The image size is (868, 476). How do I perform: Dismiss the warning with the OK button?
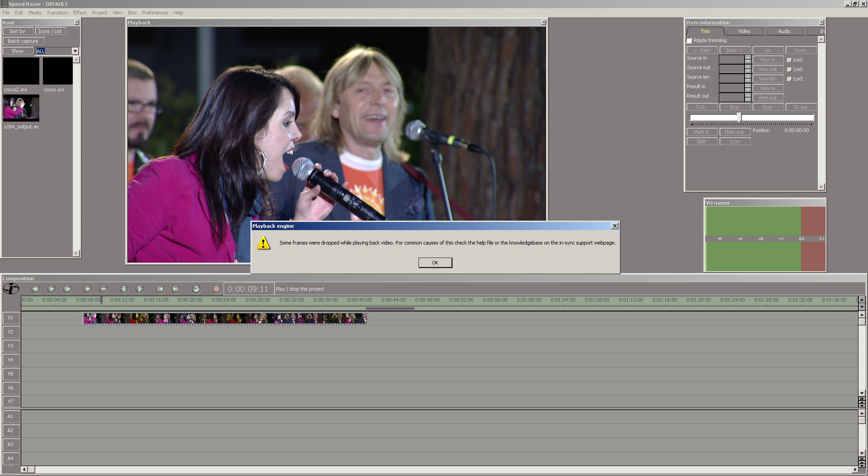(435, 263)
